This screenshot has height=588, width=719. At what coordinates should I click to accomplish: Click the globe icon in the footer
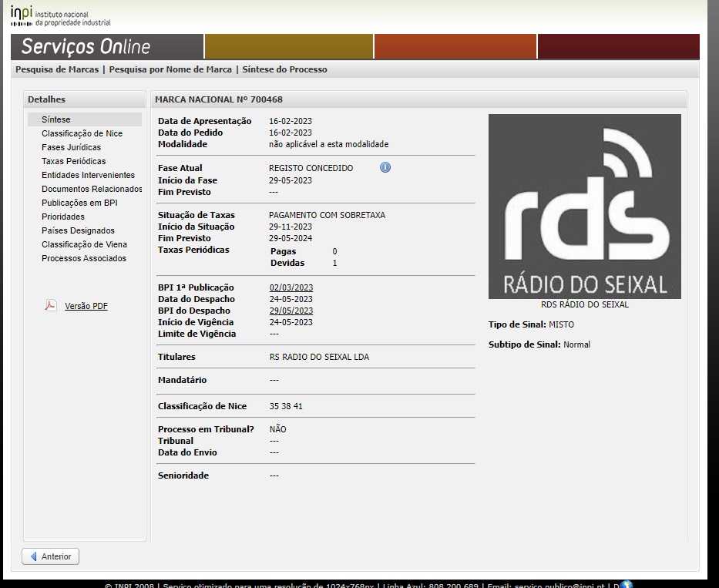[x=627, y=584]
